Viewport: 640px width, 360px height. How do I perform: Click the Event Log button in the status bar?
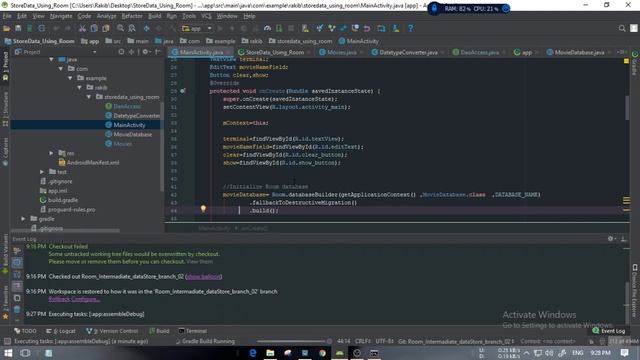coord(609,331)
